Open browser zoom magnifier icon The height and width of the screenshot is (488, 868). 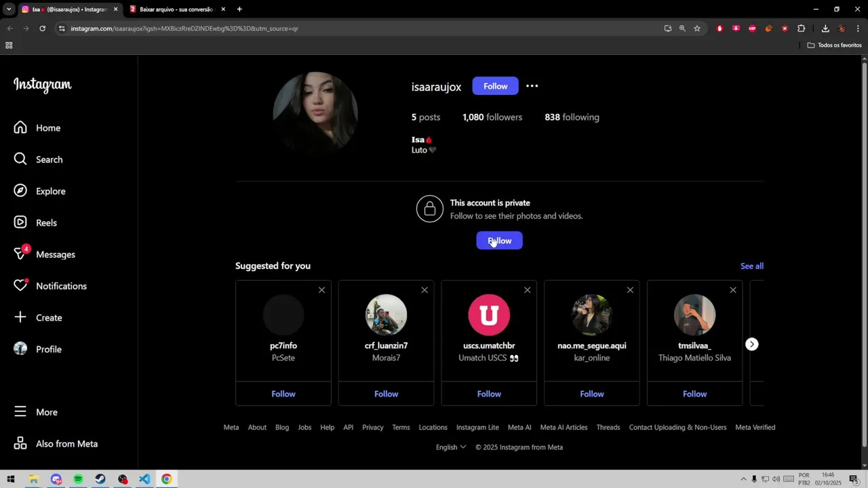(682, 28)
